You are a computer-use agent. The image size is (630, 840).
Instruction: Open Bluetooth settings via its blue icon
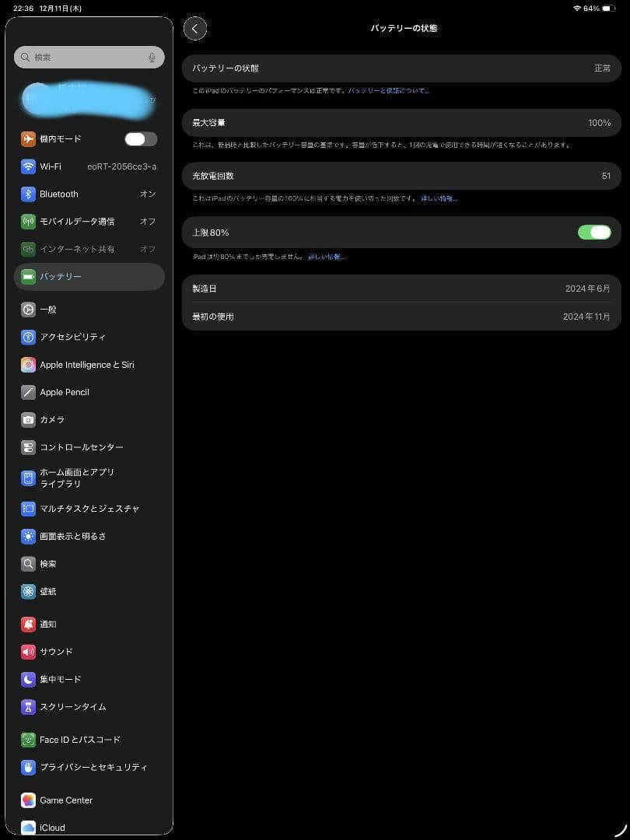click(28, 194)
